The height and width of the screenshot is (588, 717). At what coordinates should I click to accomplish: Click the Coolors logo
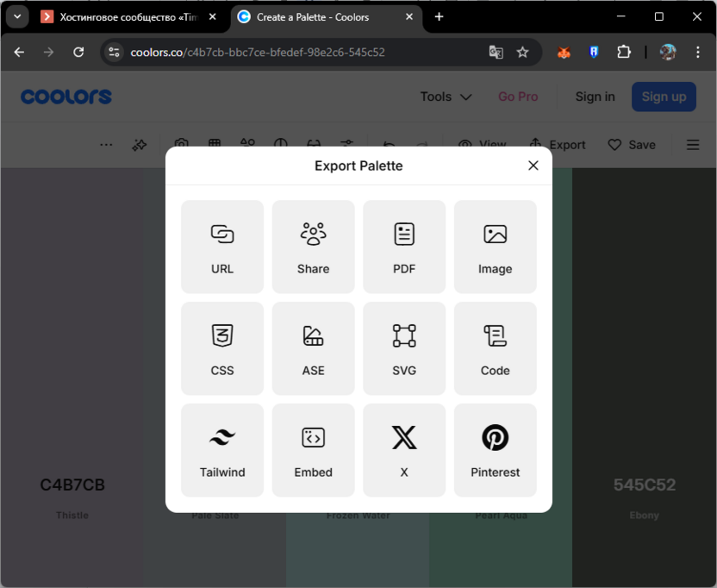[66, 97]
